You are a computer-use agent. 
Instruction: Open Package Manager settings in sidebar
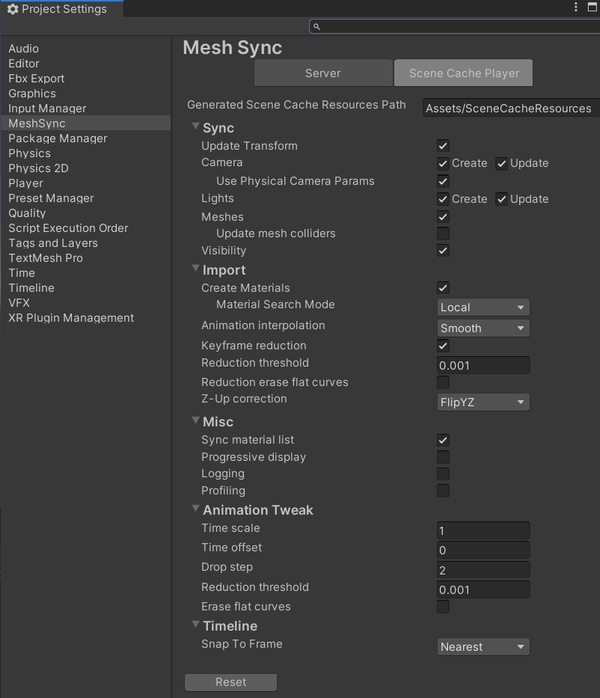(57, 138)
